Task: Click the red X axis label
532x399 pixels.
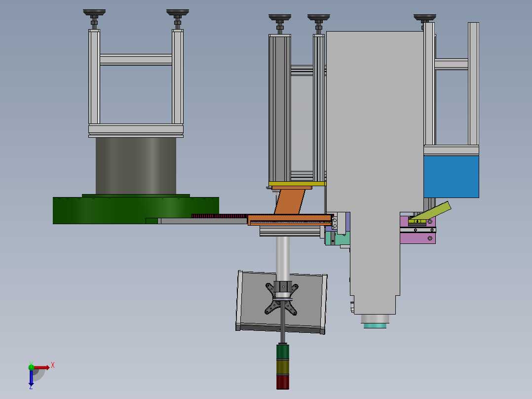Action: tap(53, 365)
